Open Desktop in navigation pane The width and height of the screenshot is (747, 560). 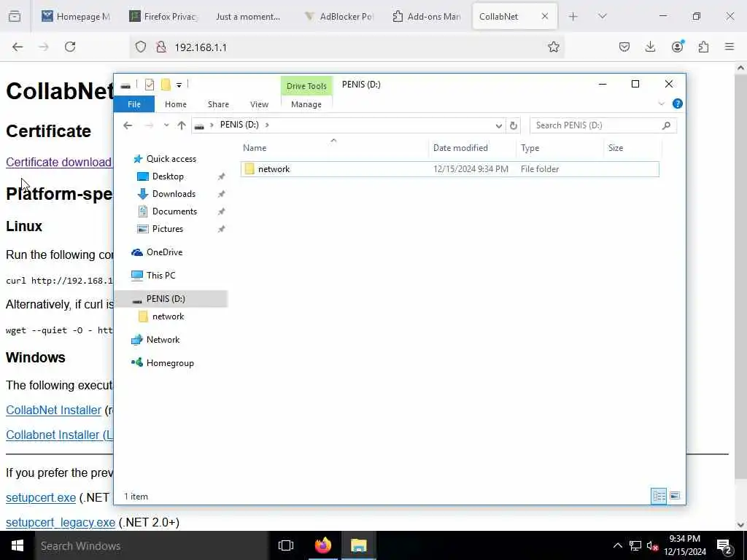click(168, 176)
